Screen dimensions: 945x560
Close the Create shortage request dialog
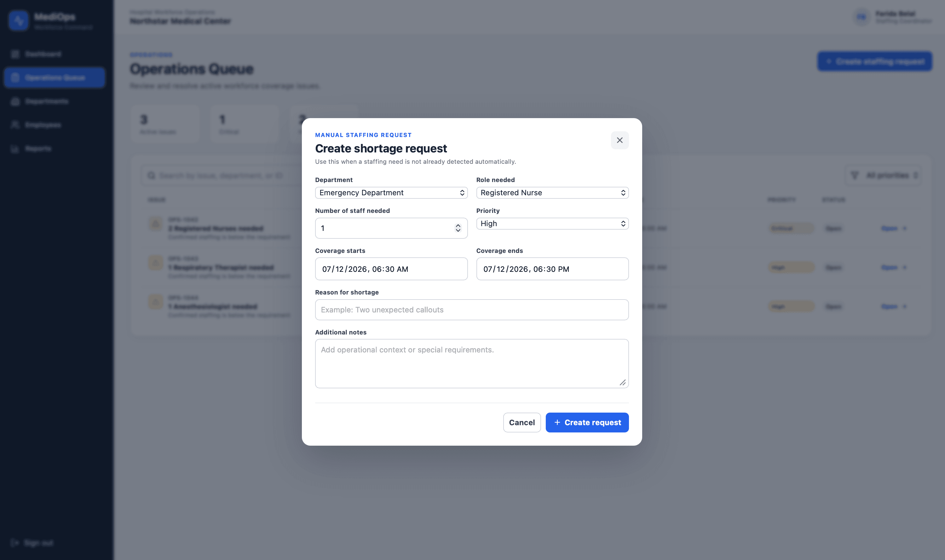[619, 140]
